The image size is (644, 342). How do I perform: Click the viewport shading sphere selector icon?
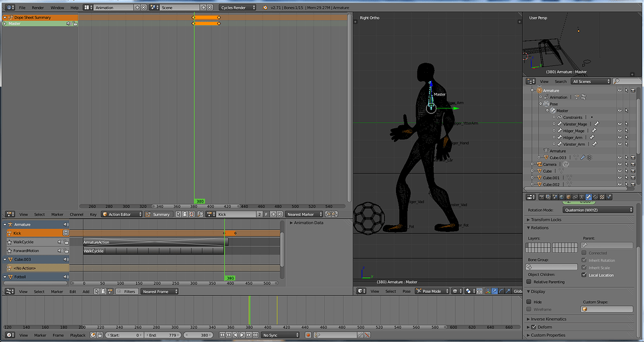pos(456,291)
